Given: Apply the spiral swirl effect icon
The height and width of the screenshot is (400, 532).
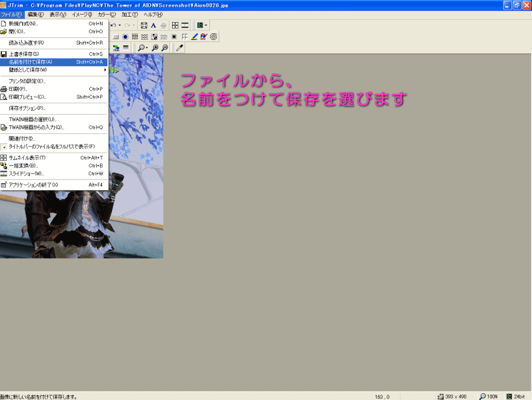Looking at the screenshot, I should tap(213, 37).
